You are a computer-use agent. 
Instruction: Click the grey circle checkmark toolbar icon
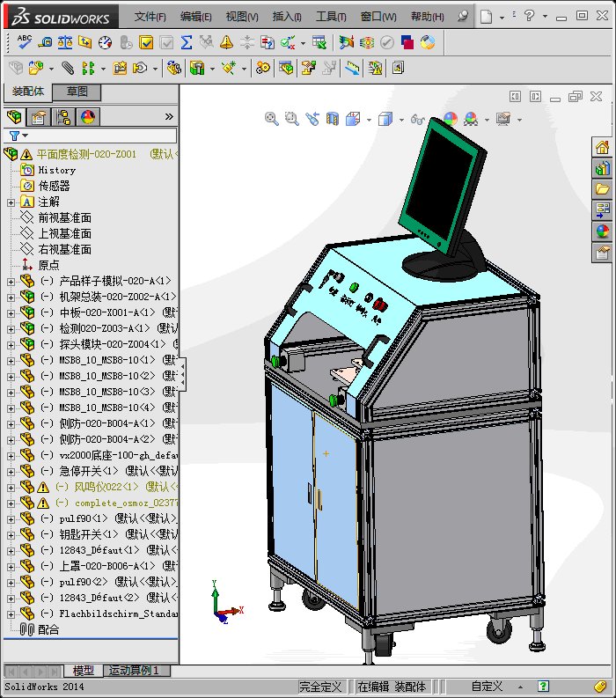387,42
